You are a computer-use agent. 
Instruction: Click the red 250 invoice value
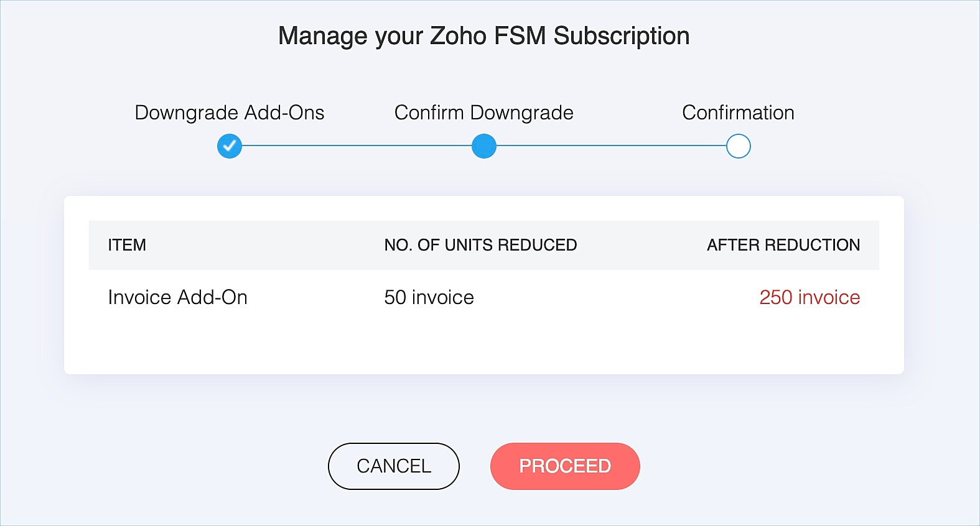click(x=810, y=297)
